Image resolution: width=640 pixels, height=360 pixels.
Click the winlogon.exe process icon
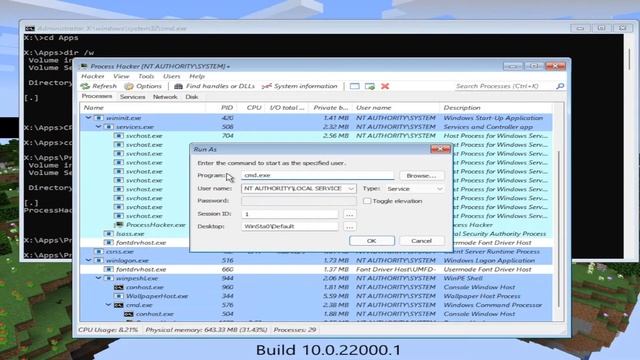click(99, 260)
